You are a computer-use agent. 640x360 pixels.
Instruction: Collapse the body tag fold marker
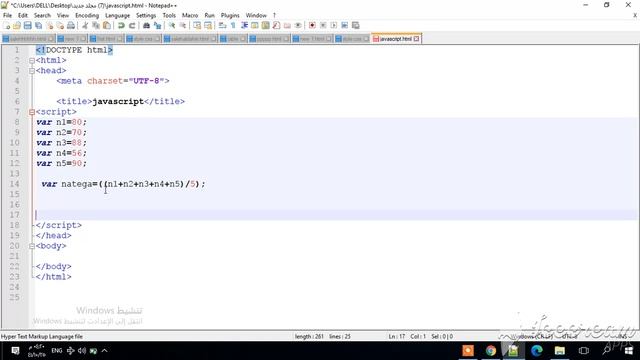click(x=32, y=246)
